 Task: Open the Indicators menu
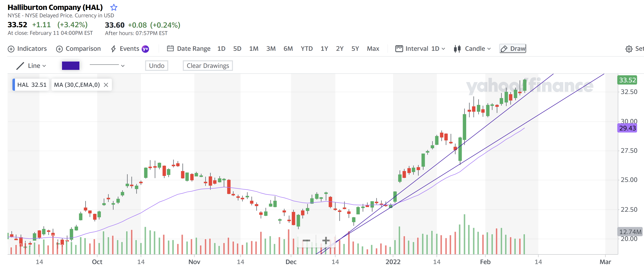pyautogui.click(x=27, y=49)
